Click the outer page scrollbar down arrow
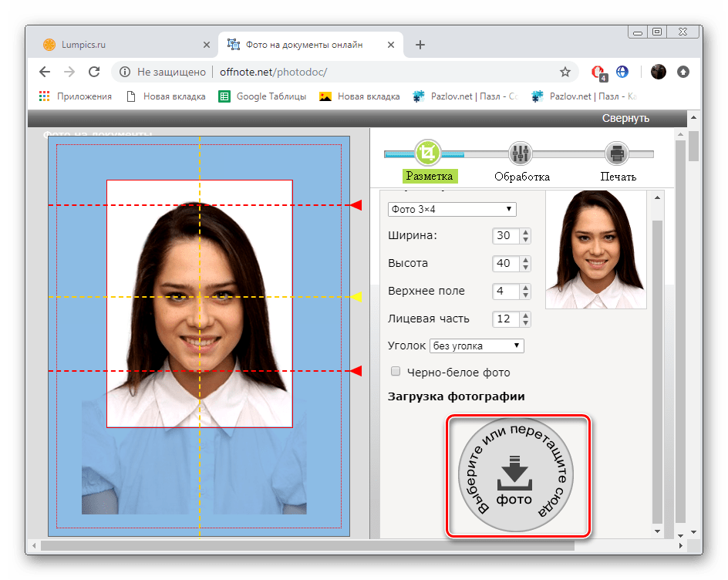Viewport: 728px width, 580px height. [x=693, y=532]
